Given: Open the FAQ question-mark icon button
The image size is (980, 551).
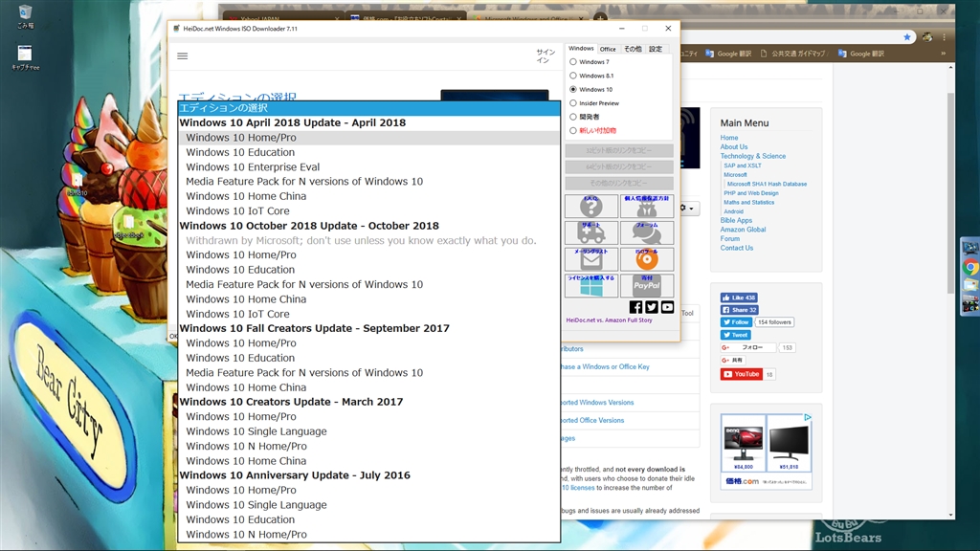Looking at the screenshot, I should pyautogui.click(x=591, y=206).
